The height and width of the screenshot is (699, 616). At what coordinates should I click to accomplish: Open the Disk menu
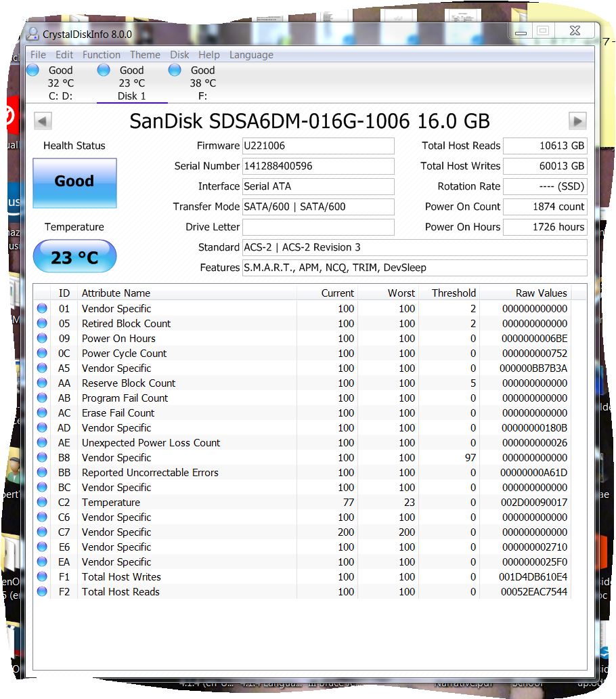179,55
